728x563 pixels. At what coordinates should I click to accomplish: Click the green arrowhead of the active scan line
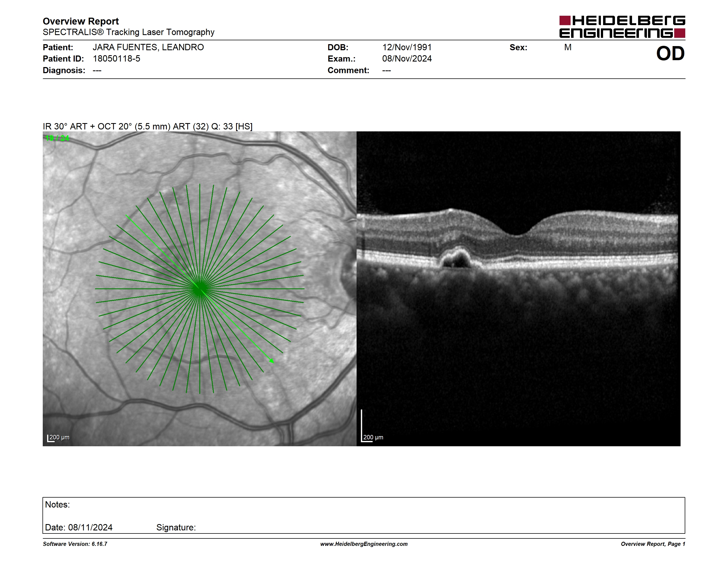click(272, 360)
